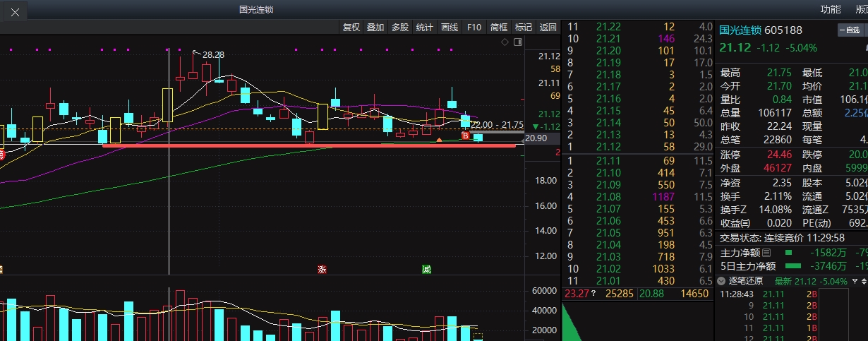This screenshot has height=341, width=868.
Task: Select the tick list up-down sort arrows
Action: tap(864, 281)
